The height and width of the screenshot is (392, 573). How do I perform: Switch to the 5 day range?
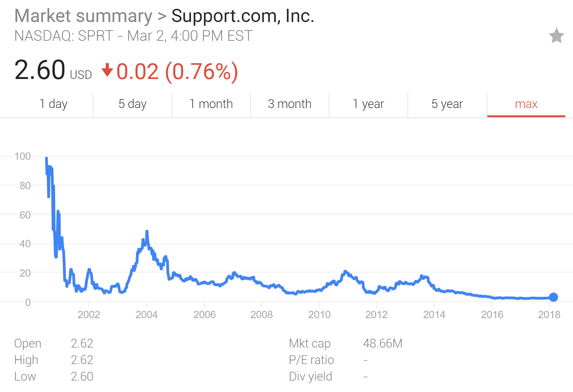tap(133, 104)
